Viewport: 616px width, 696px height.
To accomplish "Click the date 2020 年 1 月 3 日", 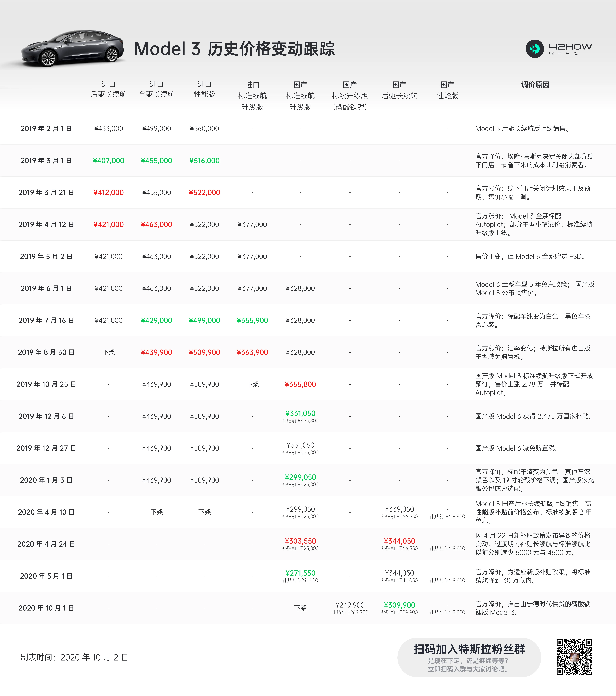I will pos(46,480).
